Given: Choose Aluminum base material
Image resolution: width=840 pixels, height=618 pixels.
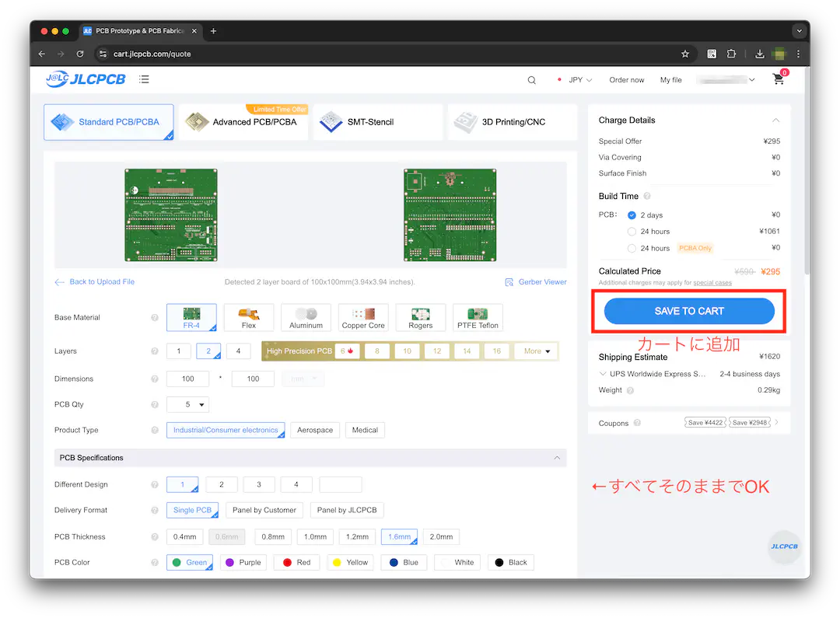Looking at the screenshot, I should tap(306, 318).
